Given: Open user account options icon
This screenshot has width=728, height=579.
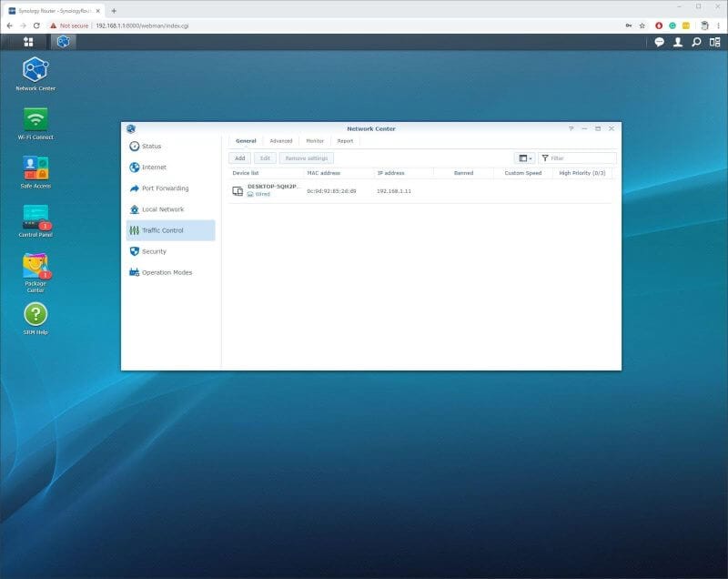Looking at the screenshot, I should 678,42.
